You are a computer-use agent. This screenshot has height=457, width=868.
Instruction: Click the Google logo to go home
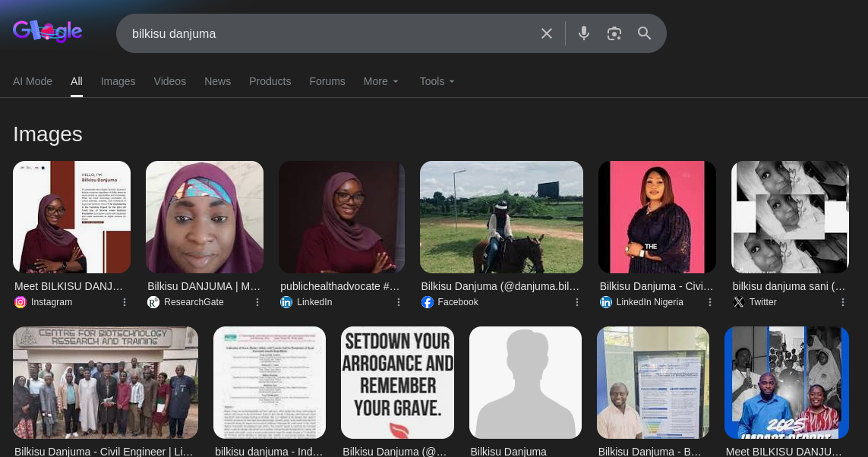[x=47, y=32]
